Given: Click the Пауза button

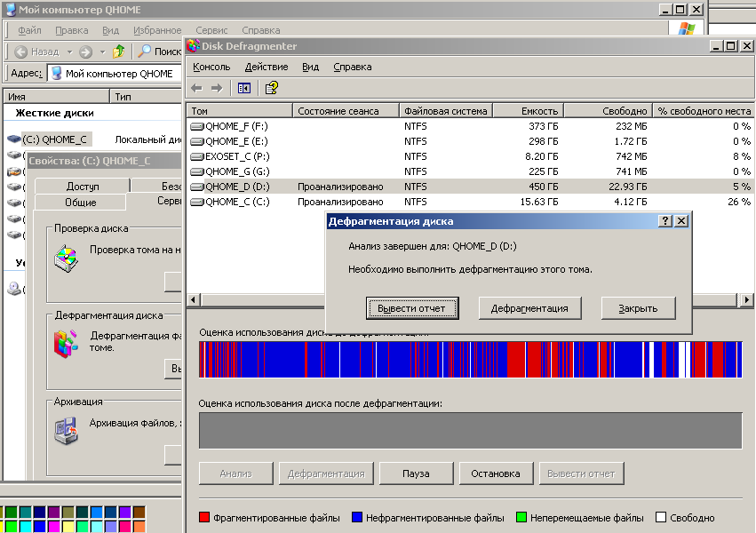Looking at the screenshot, I should (x=416, y=473).
